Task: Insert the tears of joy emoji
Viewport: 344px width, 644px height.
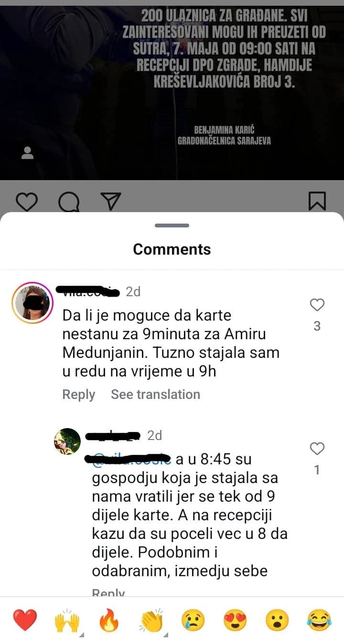Action: tap(319, 621)
